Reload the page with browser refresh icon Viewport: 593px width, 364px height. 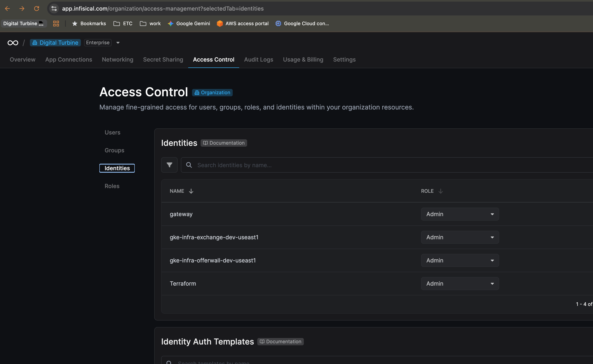click(37, 9)
